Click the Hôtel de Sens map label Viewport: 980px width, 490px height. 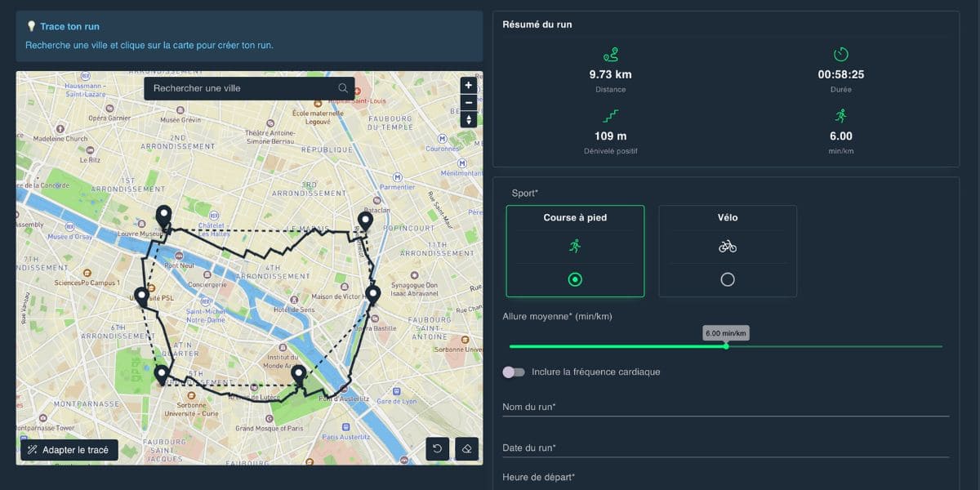click(x=294, y=310)
